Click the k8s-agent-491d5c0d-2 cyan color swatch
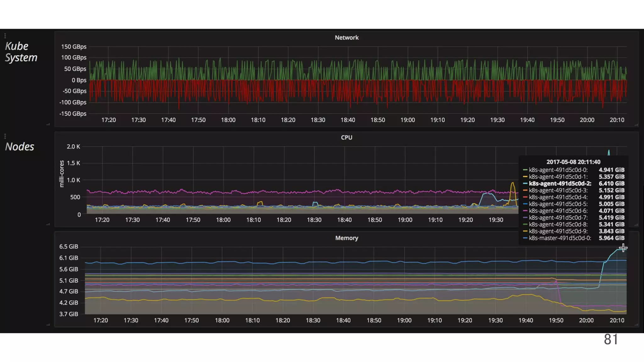644x362 pixels. coord(525,184)
